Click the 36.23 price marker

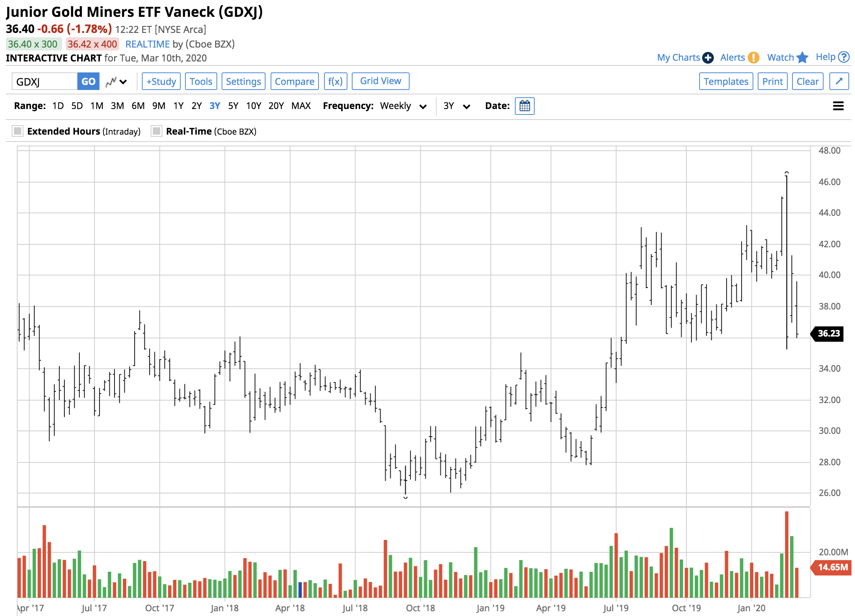tap(827, 334)
